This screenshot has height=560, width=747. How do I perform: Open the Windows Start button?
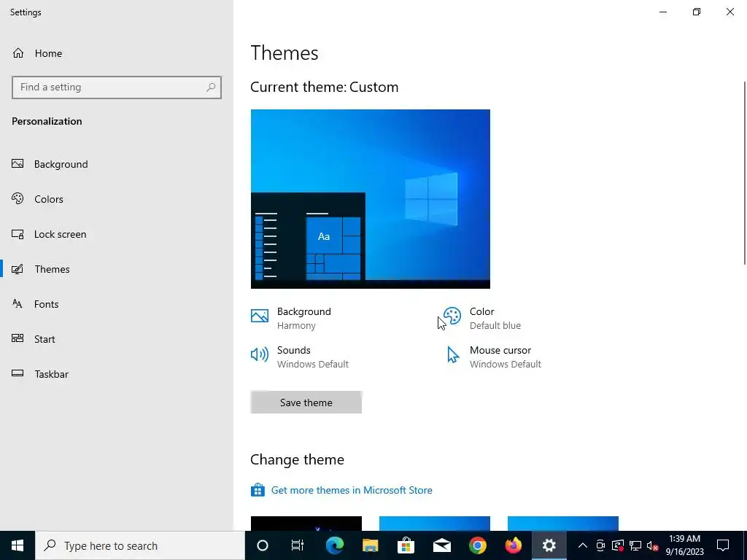18,545
